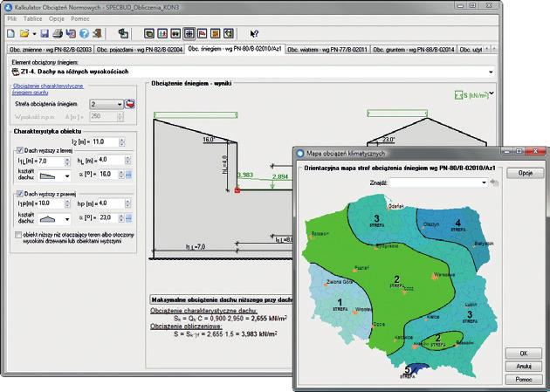Open the Plik menu
The width and height of the screenshot is (550, 392).
(12, 18)
